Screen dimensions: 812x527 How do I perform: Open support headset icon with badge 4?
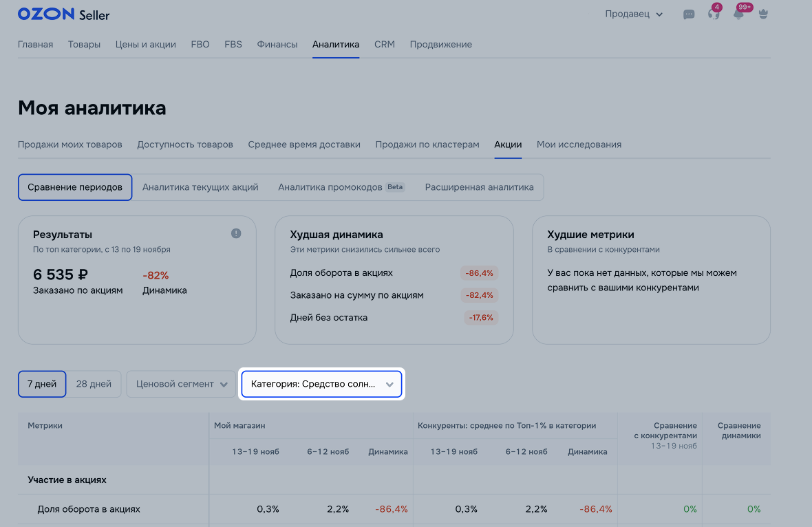point(714,14)
